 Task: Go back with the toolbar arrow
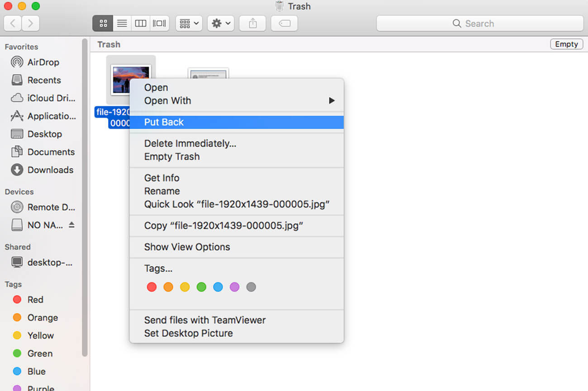coord(13,24)
